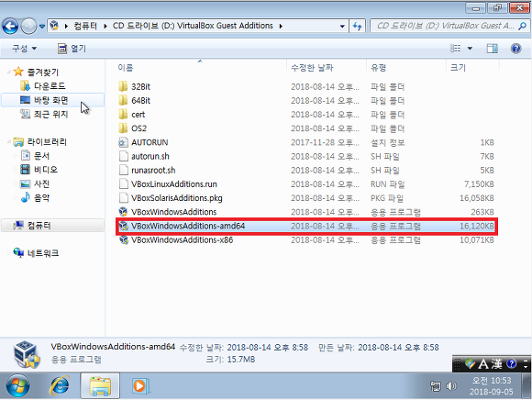Select the VBoxWindowsAdditions-x86 application icon

(123, 239)
